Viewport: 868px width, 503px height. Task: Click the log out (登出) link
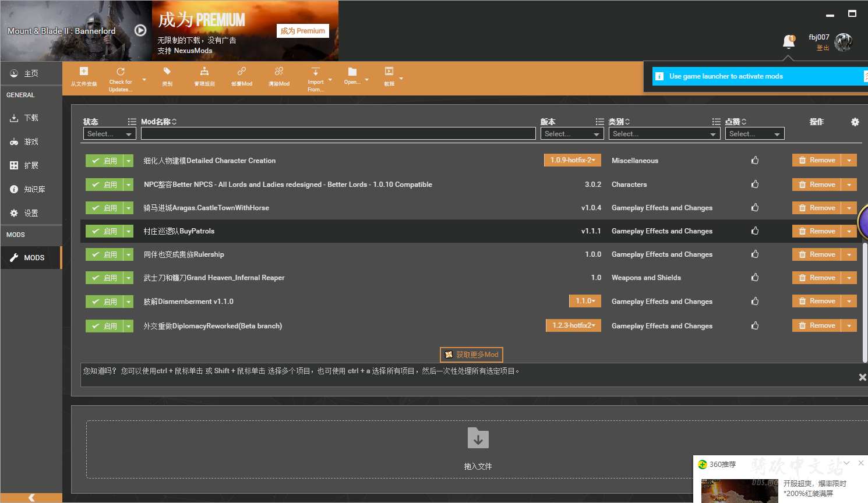[x=823, y=48]
